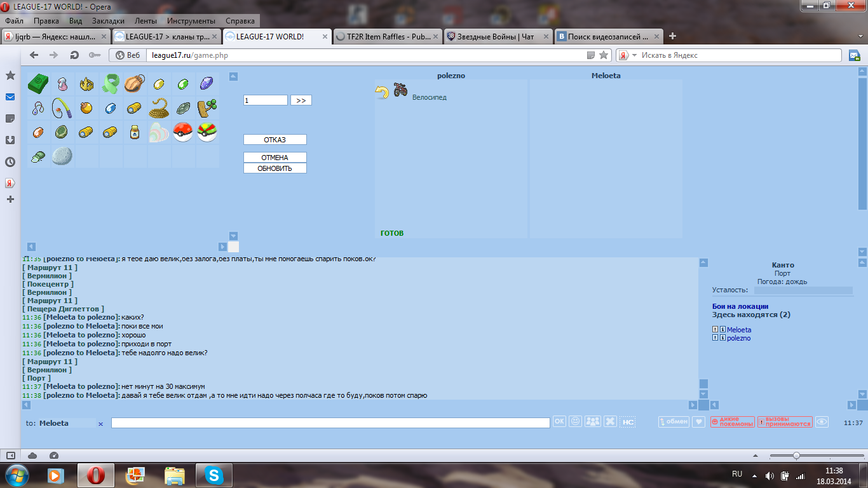Viewport: 868px width, 488px height.
Task: Select the brown pouch bag item
Action: [135, 84]
